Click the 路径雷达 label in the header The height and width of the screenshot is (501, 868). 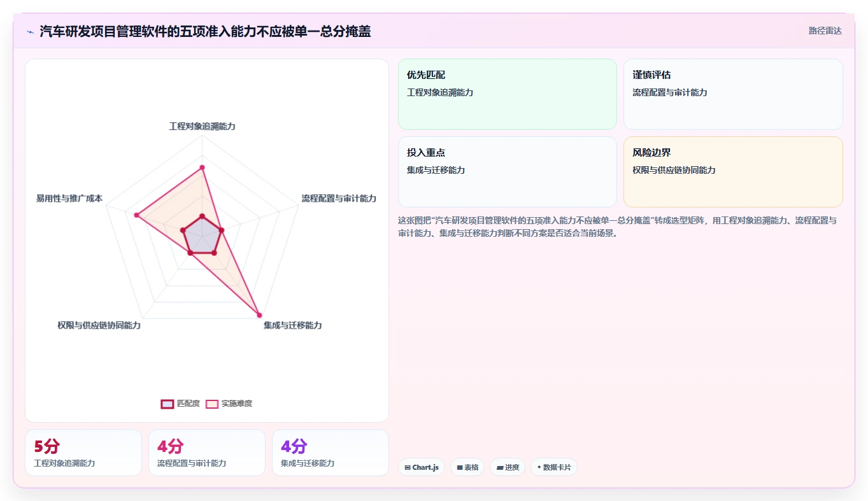(825, 31)
